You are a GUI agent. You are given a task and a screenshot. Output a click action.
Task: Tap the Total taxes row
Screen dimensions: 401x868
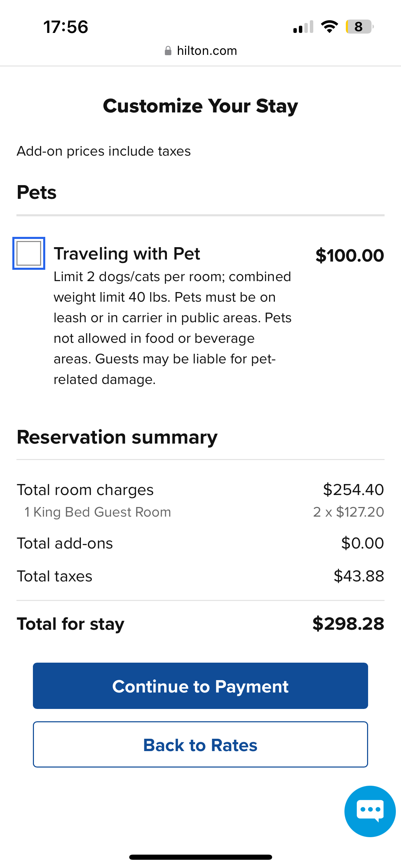[x=200, y=576]
